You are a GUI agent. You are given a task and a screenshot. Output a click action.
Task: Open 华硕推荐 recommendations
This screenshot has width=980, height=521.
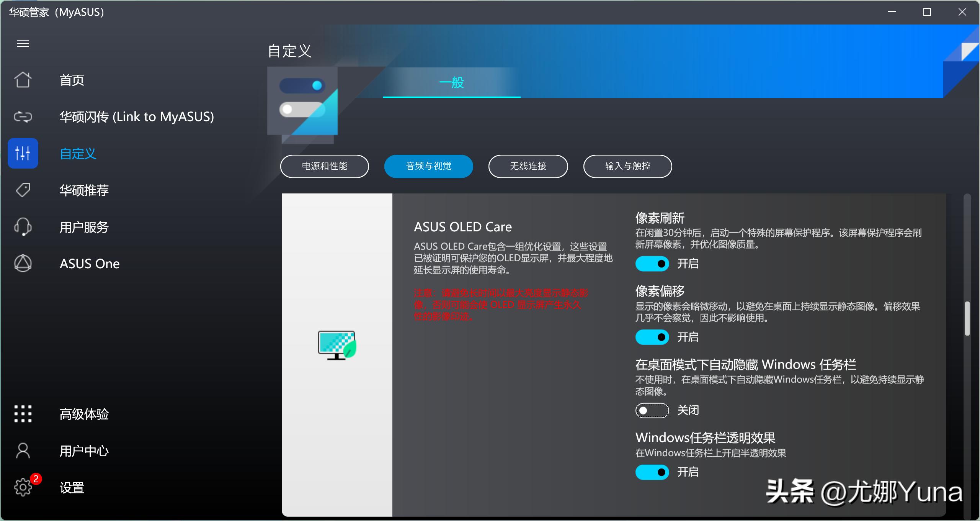coord(84,190)
